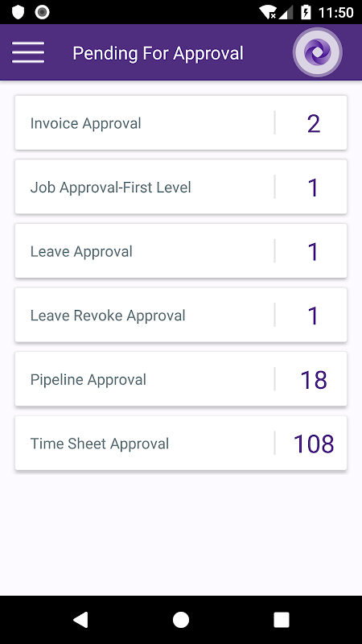Image resolution: width=362 pixels, height=644 pixels.
Task: Tap the battery icon in status bar
Action: click(306, 12)
